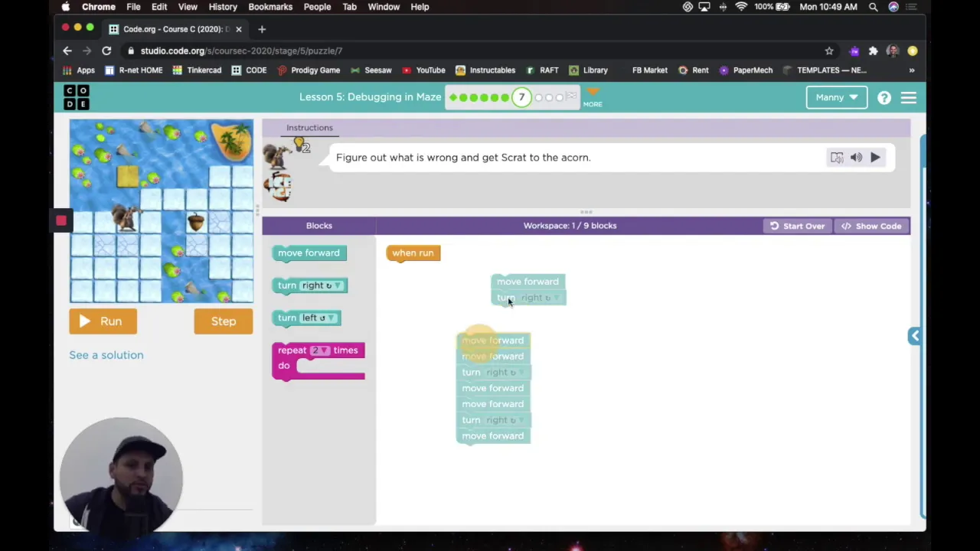Show hidden bookmarks overflow chevron
This screenshot has height=551, width=980.
click(x=911, y=70)
